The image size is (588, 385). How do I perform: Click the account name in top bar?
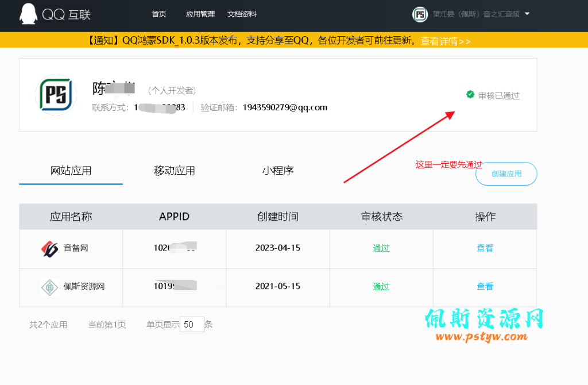(x=476, y=14)
